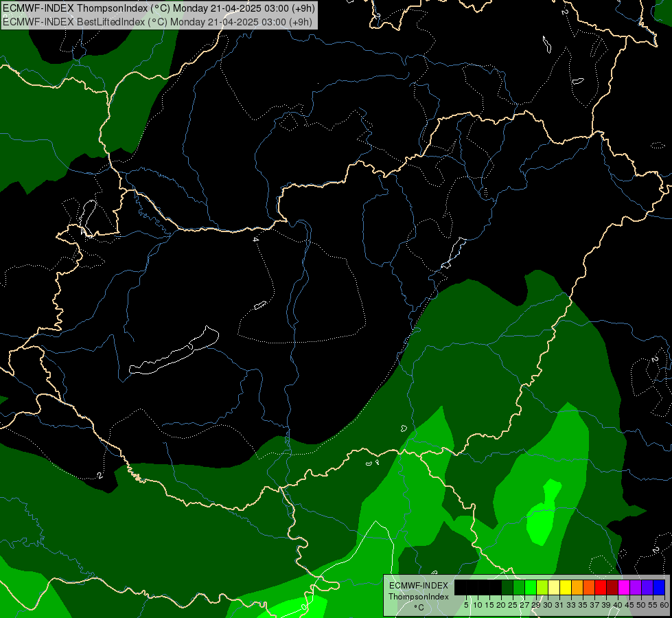The width and height of the screenshot is (672, 618).
Task: Click the legend tick value '35'
Action: tap(583, 605)
